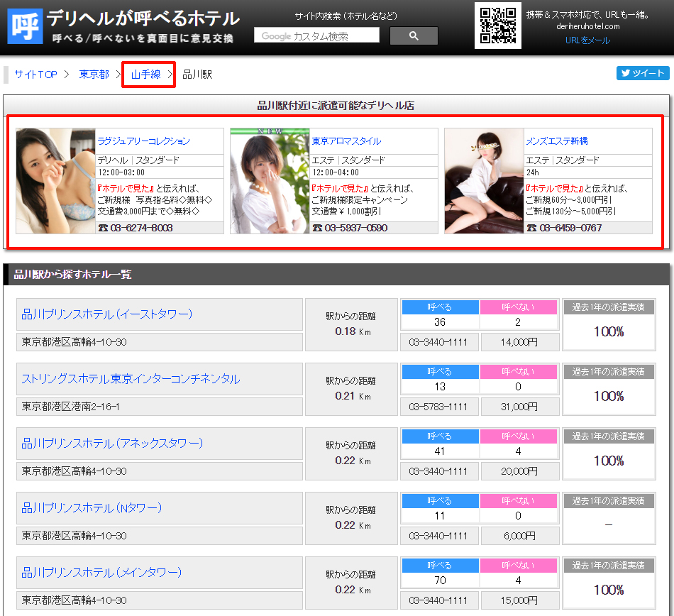Open 山手線 breadcrumb link
674x616 pixels.
click(145, 75)
